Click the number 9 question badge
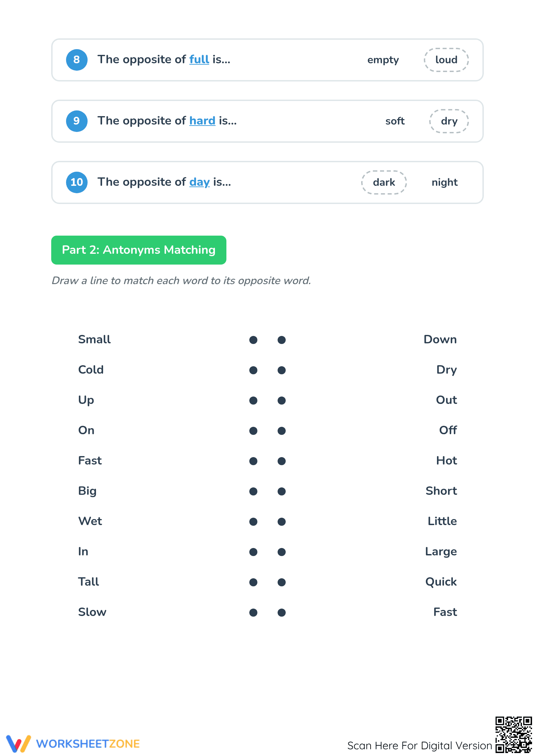This screenshot has width=535, height=756. click(x=76, y=121)
